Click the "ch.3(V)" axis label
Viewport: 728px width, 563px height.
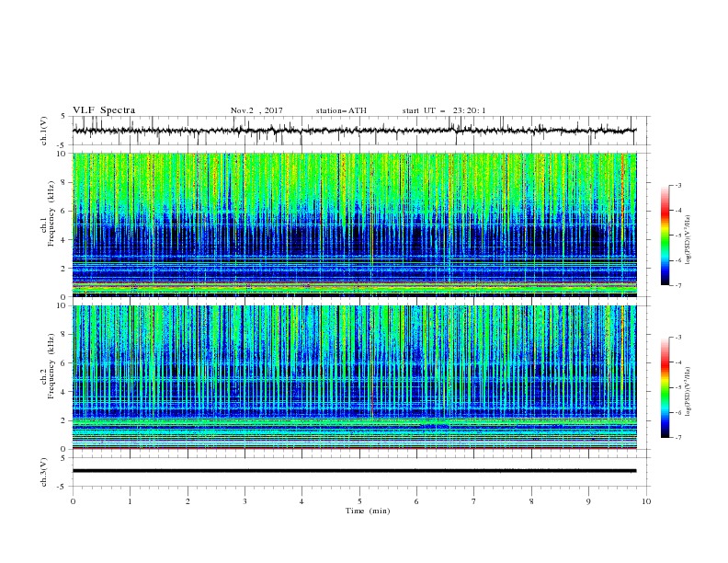click(44, 472)
